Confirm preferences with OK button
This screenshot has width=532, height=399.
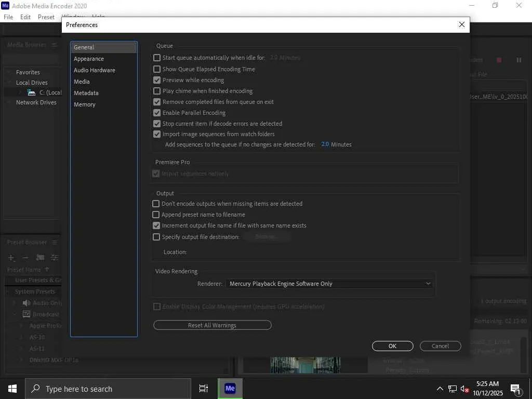point(393,346)
